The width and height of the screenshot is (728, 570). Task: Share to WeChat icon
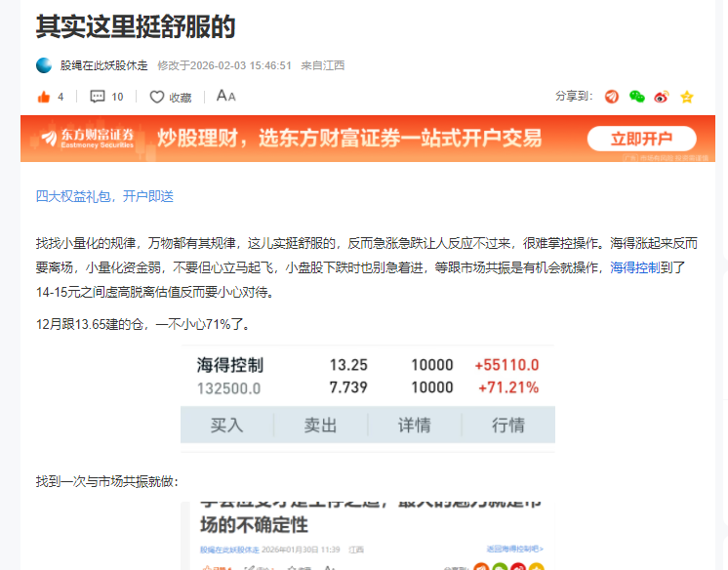(636, 97)
